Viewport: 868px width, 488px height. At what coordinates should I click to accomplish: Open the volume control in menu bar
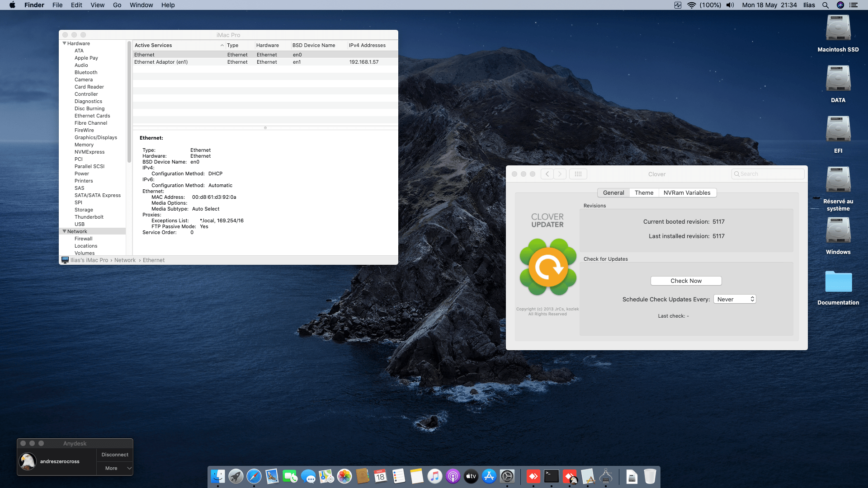click(730, 5)
